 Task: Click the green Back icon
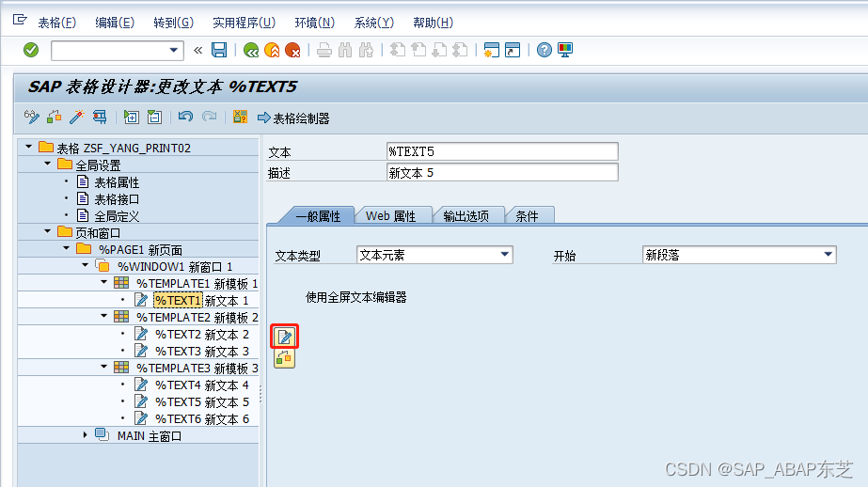[x=251, y=51]
